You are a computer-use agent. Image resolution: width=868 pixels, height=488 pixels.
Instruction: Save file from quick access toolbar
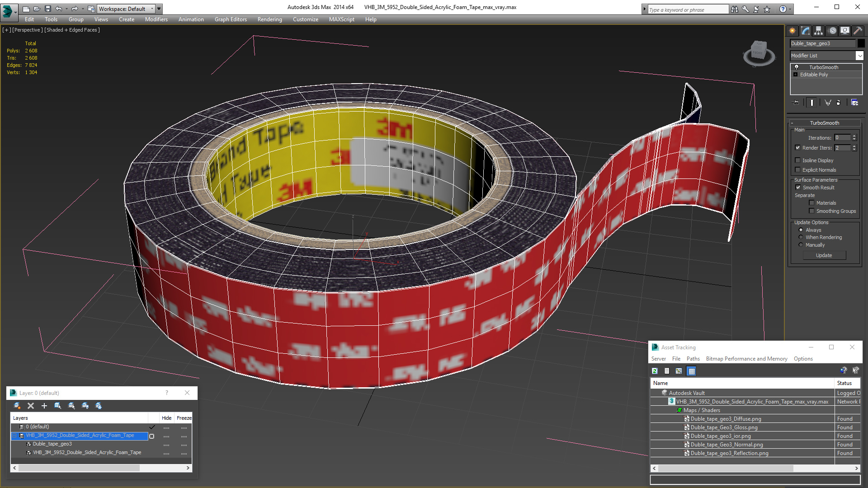47,9
